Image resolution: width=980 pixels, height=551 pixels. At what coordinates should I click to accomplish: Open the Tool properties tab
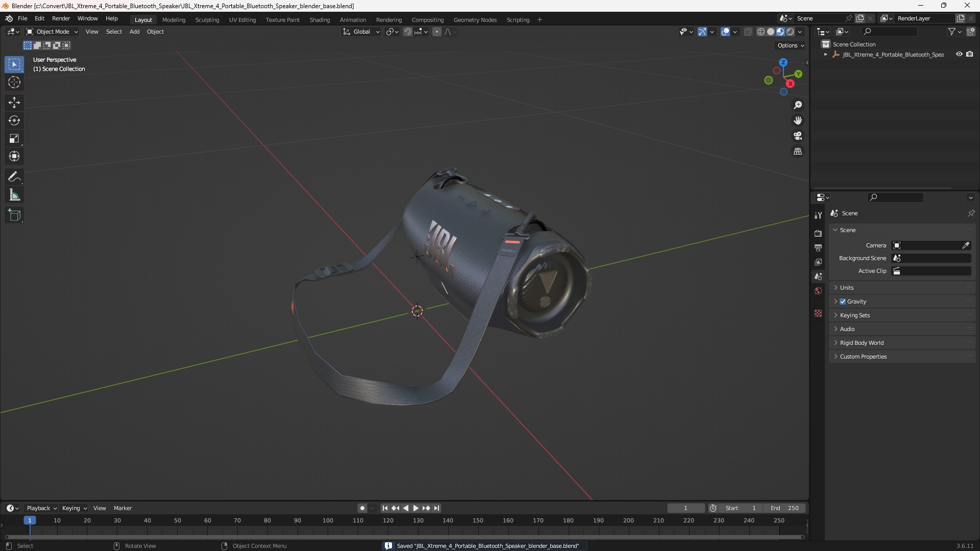[x=818, y=215]
